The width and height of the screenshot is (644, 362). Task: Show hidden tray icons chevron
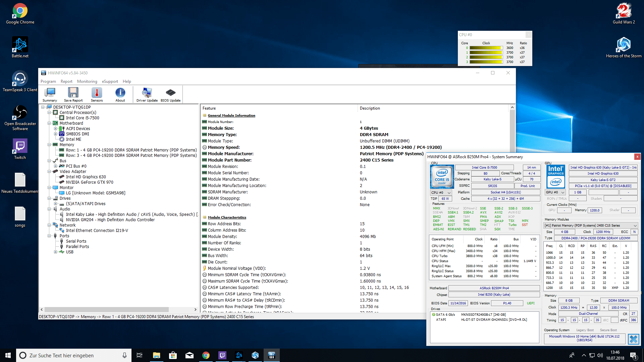point(584,355)
